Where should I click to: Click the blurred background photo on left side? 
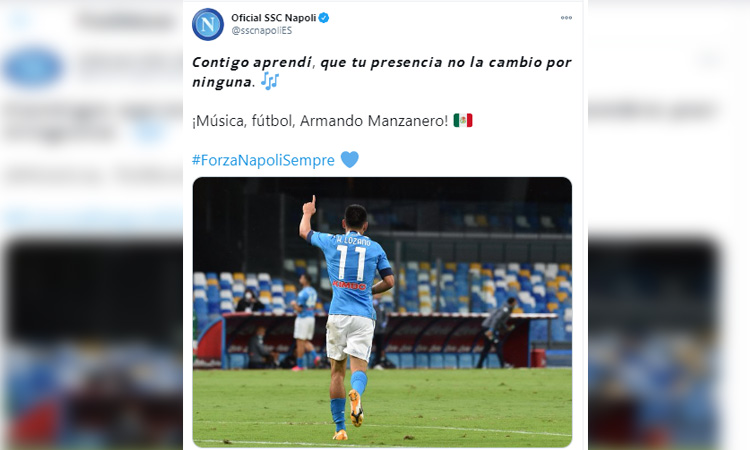[x=91, y=342]
